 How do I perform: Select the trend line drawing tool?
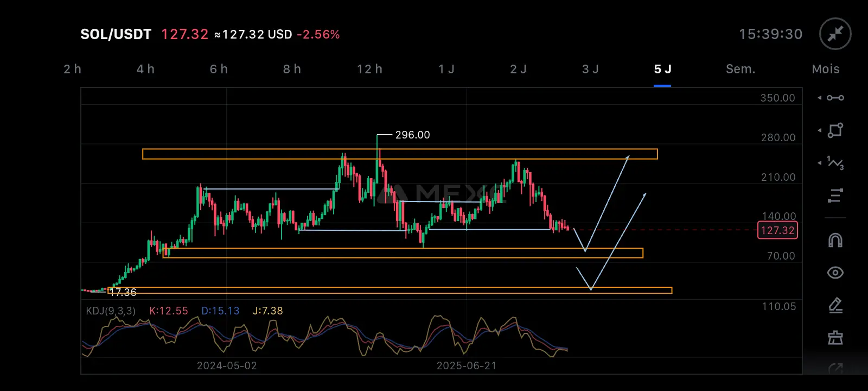[x=835, y=98]
